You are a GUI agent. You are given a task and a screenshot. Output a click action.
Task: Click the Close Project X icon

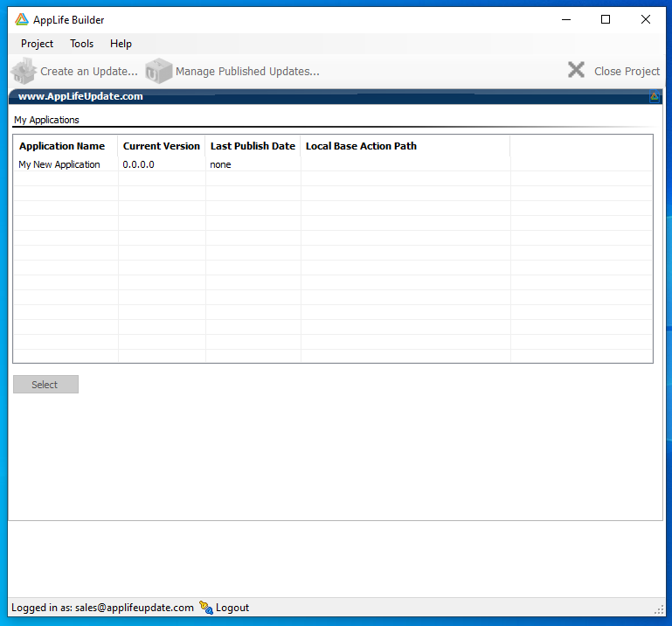[x=576, y=70]
